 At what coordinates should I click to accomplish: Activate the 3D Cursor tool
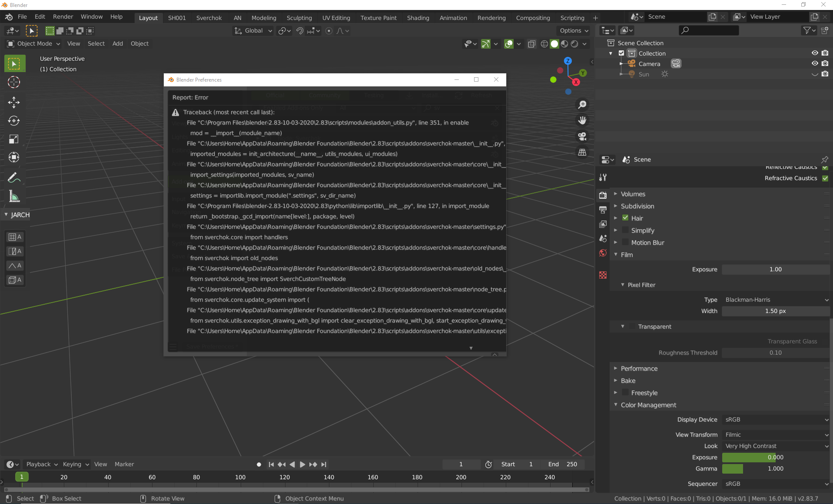[x=14, y=82]
